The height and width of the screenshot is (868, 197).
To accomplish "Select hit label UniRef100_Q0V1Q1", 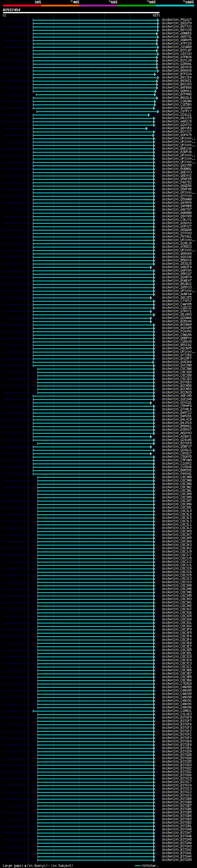I will click(x=177, y=403).
